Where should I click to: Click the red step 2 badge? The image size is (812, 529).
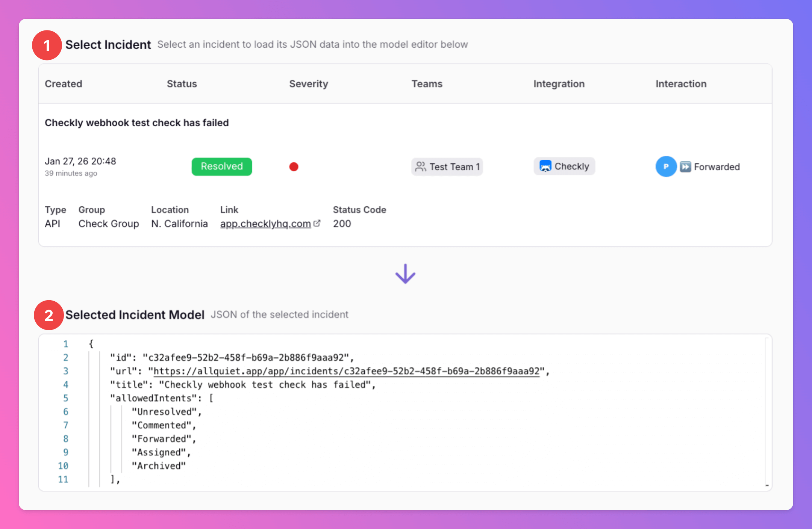tap(48, 315)
